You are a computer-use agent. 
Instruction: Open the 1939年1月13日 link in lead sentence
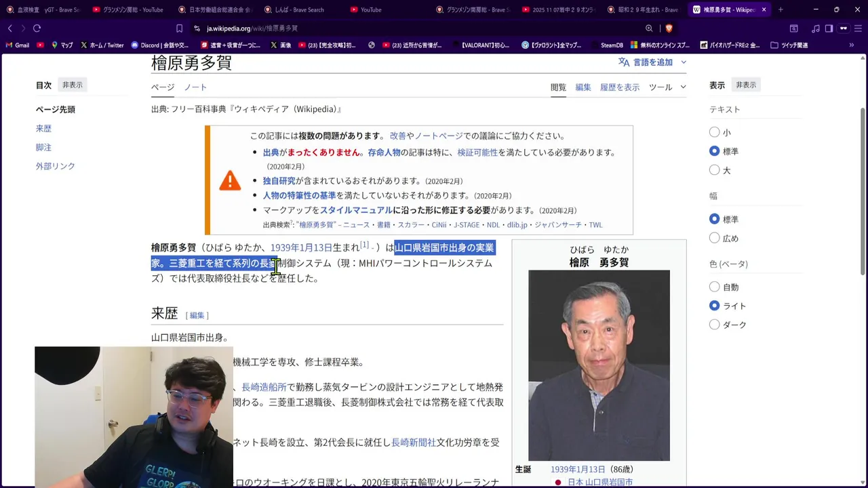(x=301, y=247)
